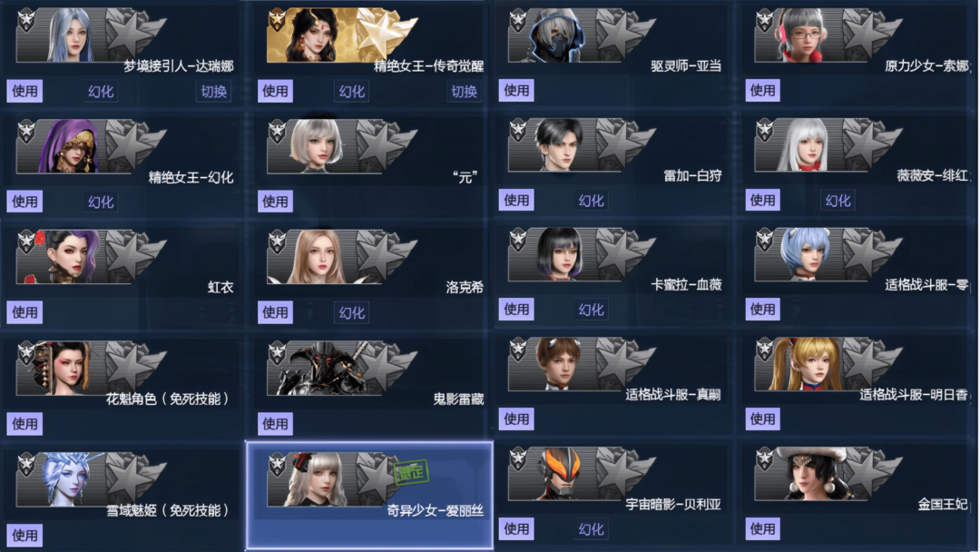Click 幻化 under 薇薇安-绯红
Viewport: 980px width, 552px height.
click(x=838, y=200)
